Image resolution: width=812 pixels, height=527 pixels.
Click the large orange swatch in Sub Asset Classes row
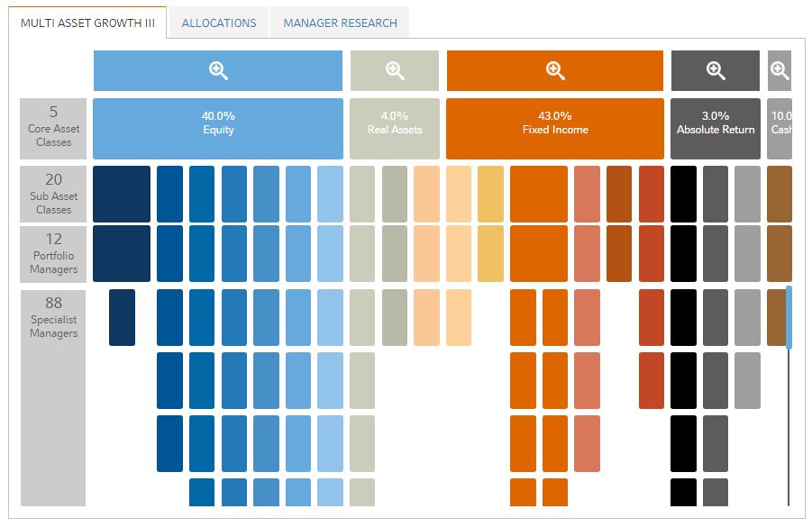[x=539, y=194]
